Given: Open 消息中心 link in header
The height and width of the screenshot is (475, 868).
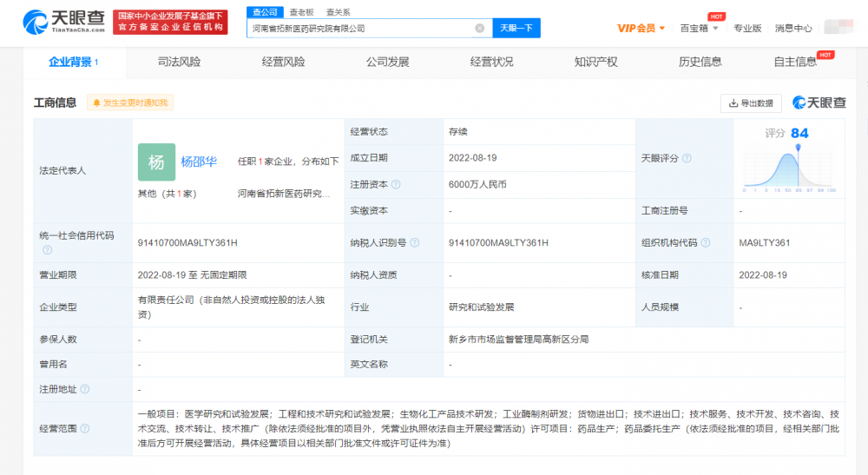Looking at the screenshot, I should pyautogui.click(x=793, y=29).
